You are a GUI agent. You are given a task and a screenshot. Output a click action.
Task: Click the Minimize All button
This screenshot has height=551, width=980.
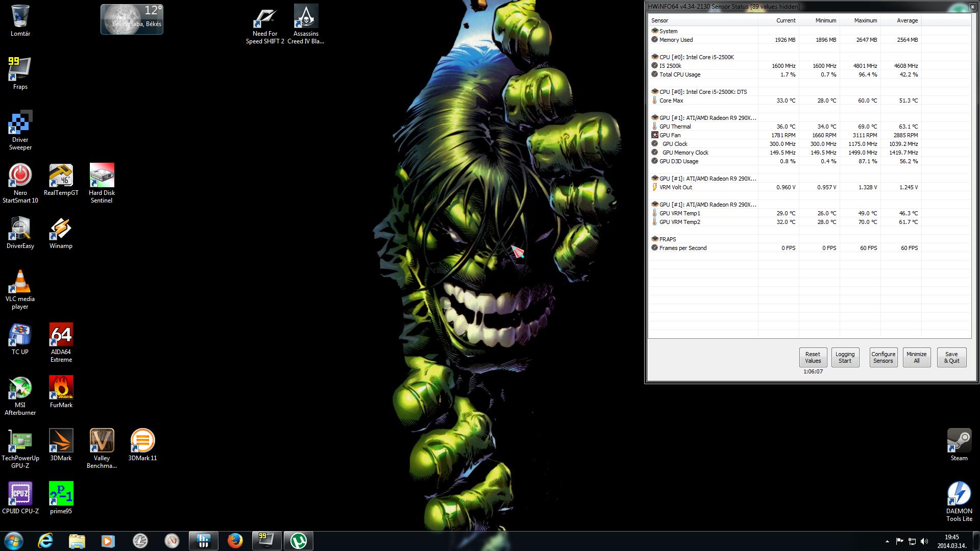click(916, 357)
